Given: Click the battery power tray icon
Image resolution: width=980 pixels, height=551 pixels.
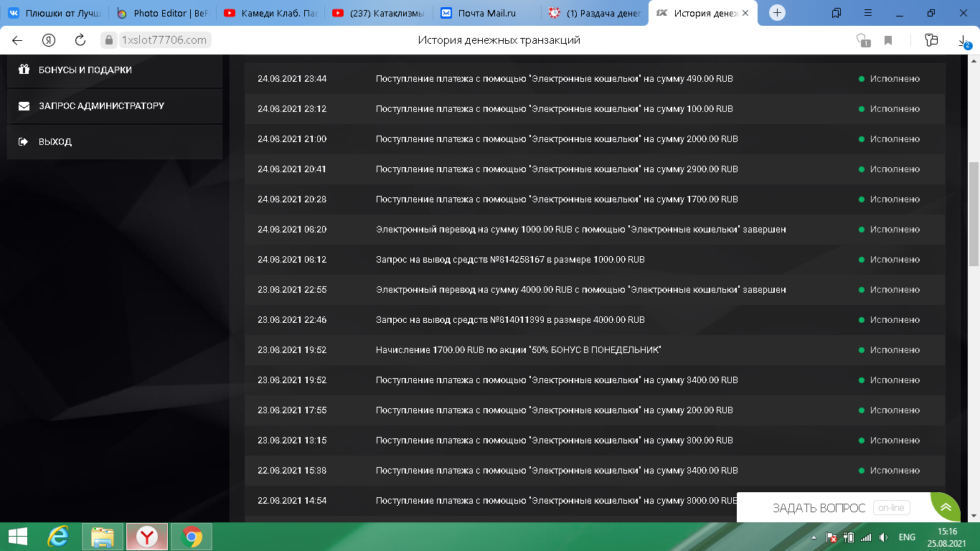Looking at the screenshot, I should coord(849,537).
